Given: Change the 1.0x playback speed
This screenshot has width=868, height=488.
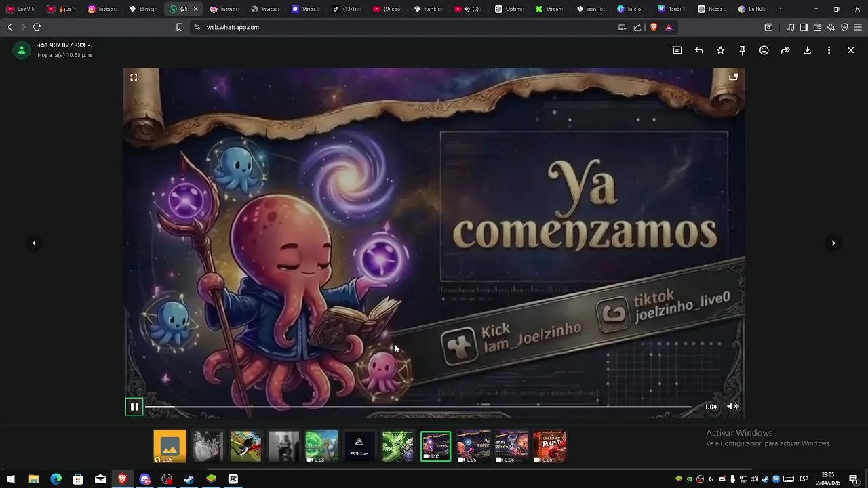Looking at the screenshot, I should [x=710, y=407].
